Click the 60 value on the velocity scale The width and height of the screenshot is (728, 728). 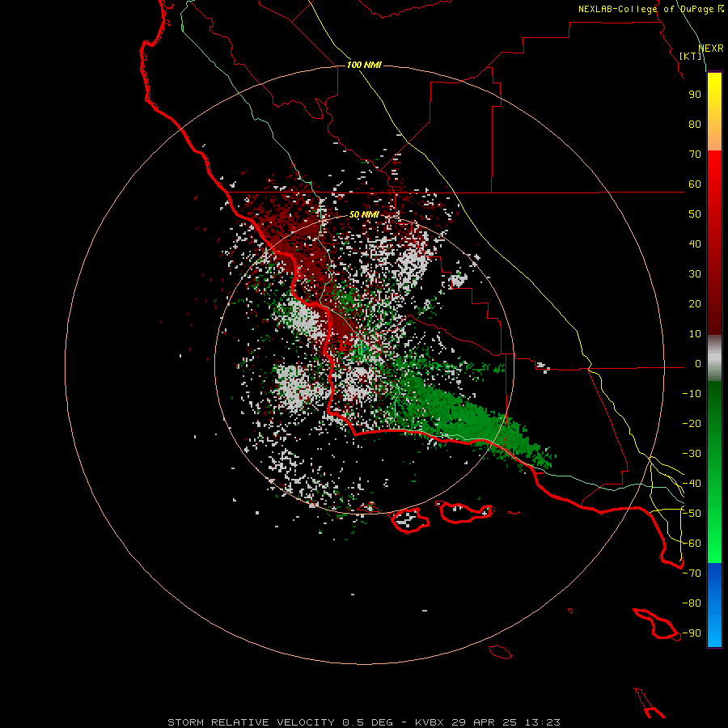click(x=695, y=184)
